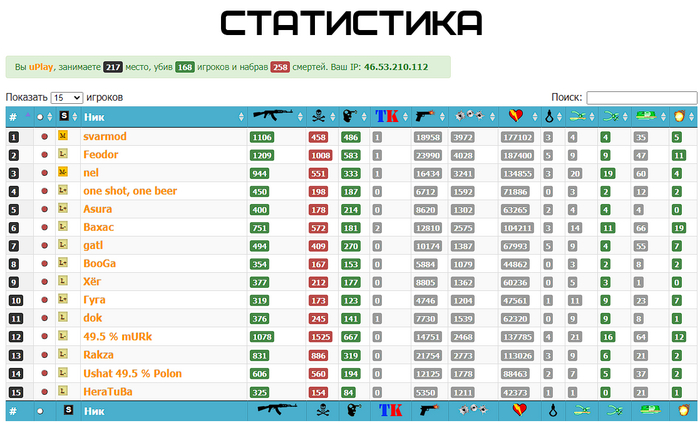Sort by headshot icon in table header
Viewport: 700px width, 423px height.
(x=350, y=116)
